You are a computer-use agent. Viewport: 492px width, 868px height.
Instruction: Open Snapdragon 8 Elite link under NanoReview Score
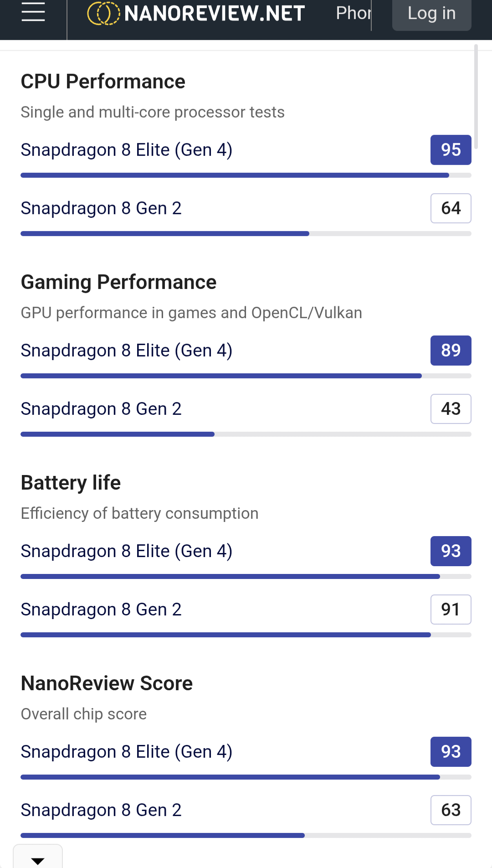tap(127, 752)
